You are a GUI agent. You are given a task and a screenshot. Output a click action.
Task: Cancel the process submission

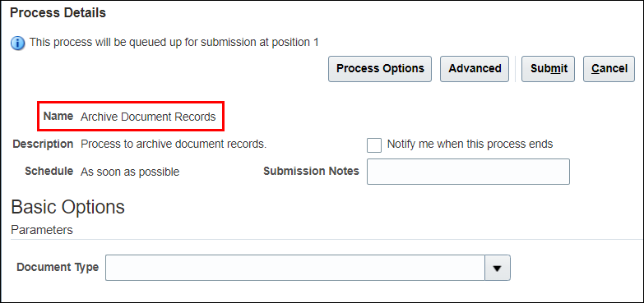609,69
